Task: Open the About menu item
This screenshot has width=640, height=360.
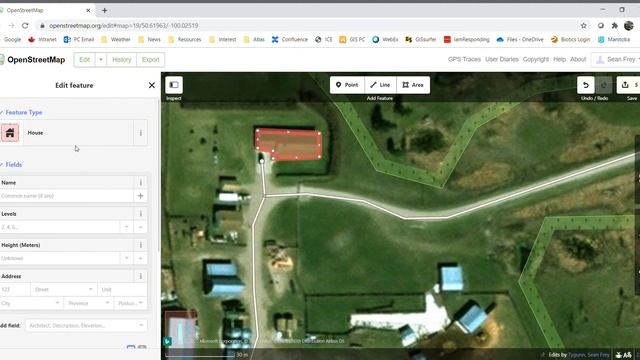Action: coord(578,59)
